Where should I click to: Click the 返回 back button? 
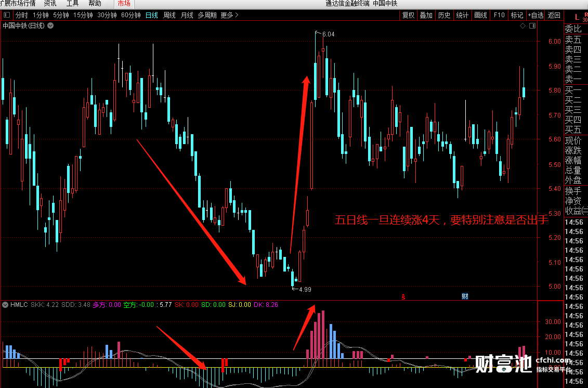pos(554,15)
